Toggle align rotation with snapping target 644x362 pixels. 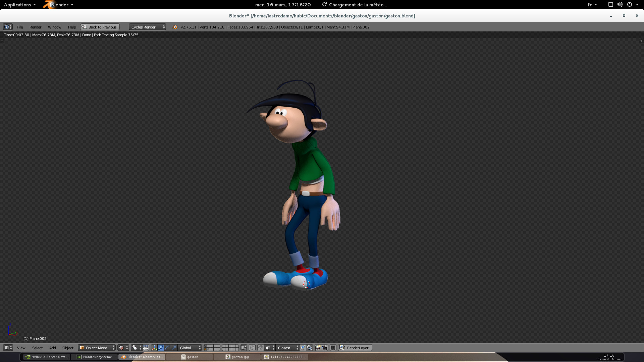pyautogui.click(x=303, y=348)
